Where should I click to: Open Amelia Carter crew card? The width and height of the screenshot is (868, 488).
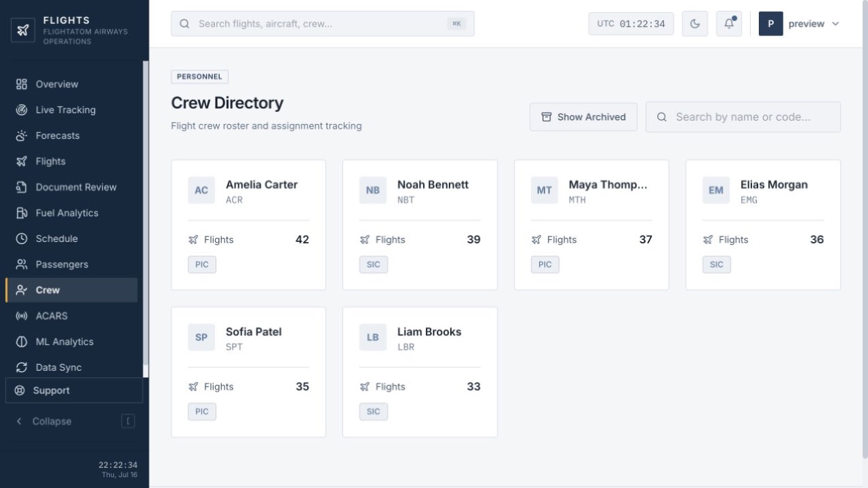coord(248,225)
